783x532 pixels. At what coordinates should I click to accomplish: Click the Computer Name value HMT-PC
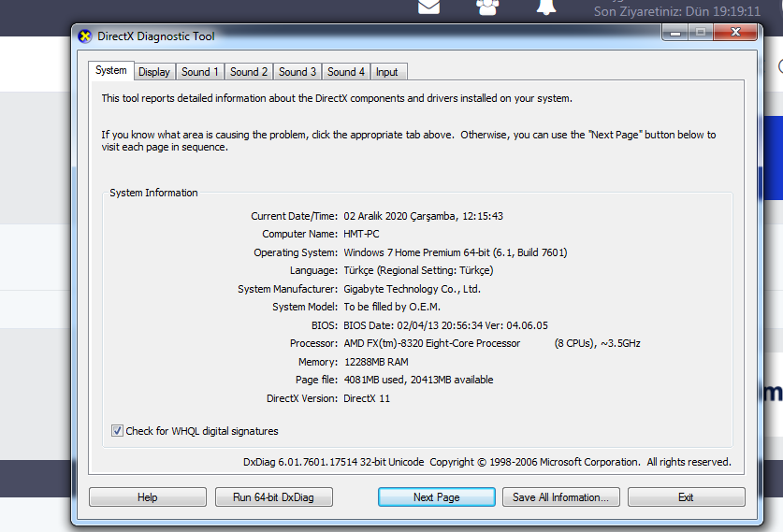pyautogui.click(x=361, y=234)
